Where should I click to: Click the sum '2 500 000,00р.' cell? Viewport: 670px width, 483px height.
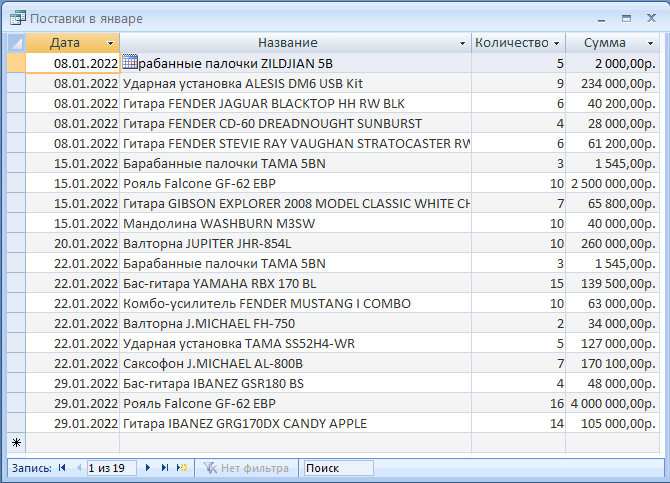[612, 183]
